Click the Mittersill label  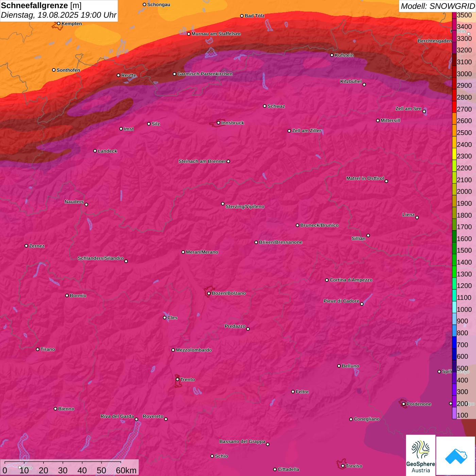(390, 120)
